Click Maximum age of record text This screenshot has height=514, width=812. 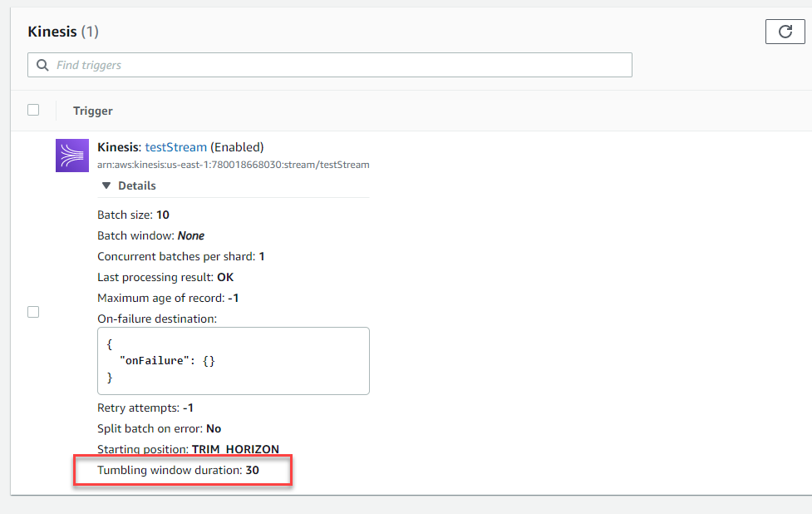pos(168,298)
